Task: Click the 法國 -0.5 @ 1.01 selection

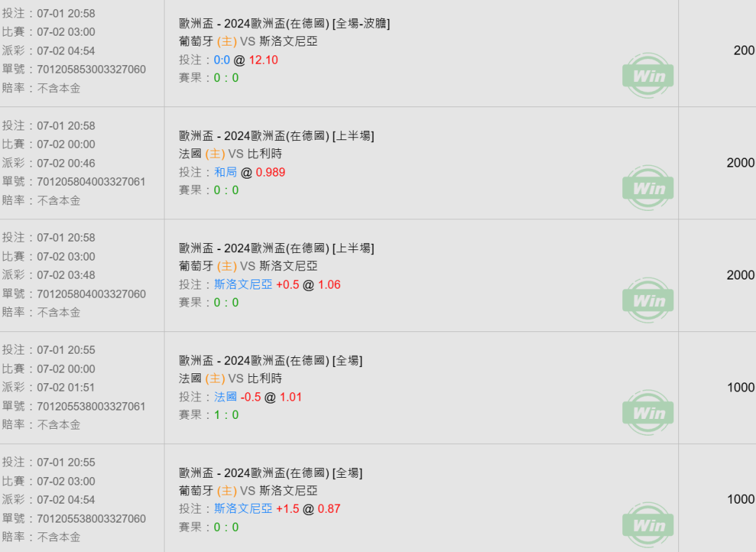Action: (x=258, y=397)
